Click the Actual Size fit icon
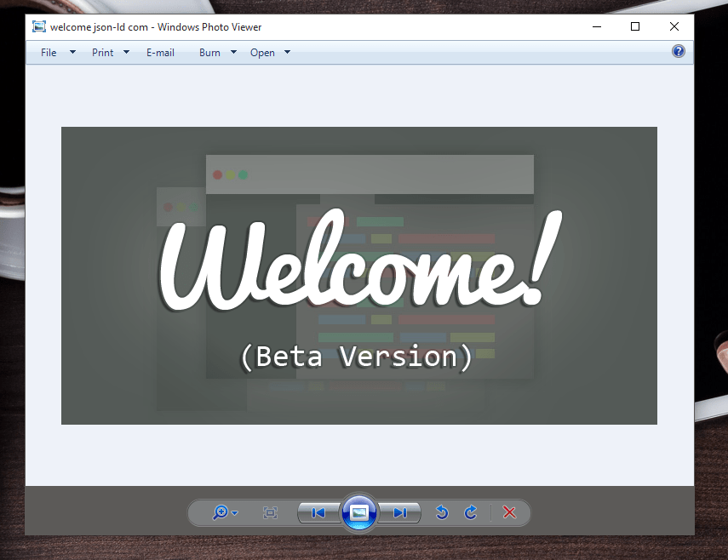This screenshot has height=560, width=728. click(x=271, y=512)
